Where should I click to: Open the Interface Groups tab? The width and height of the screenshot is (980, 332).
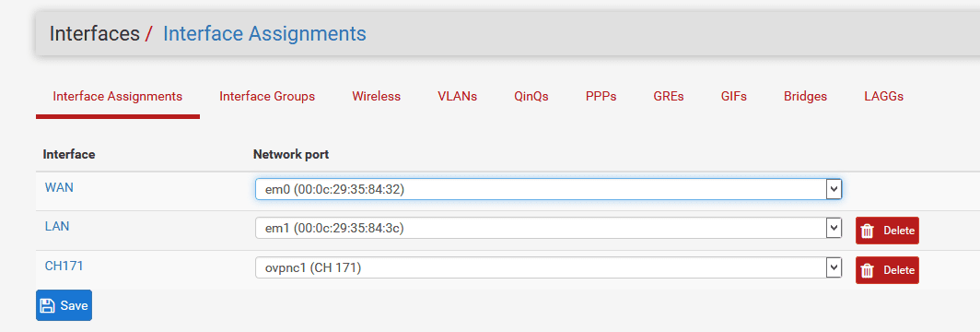(267, 97)
